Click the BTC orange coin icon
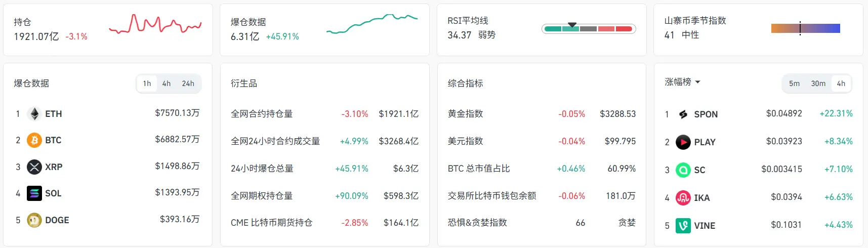The height and width of the screenshot is (248, 868). 34,140
